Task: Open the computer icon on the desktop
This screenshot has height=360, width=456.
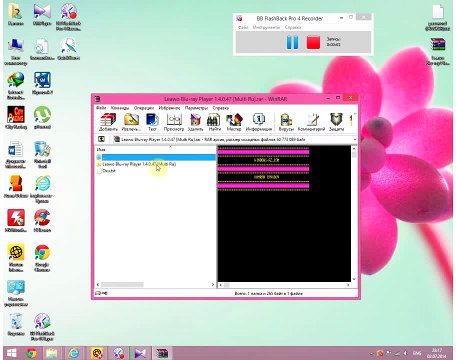Action: click(x=16, y=52)
